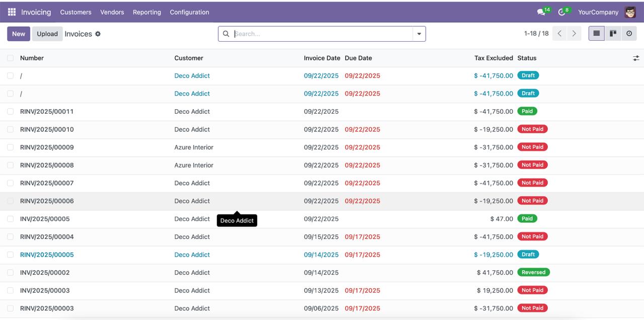Screen dimensions: 644x320
Task: Open invoice INV/2025/00003
Action: pyautogui.click(x=45, y=291)
